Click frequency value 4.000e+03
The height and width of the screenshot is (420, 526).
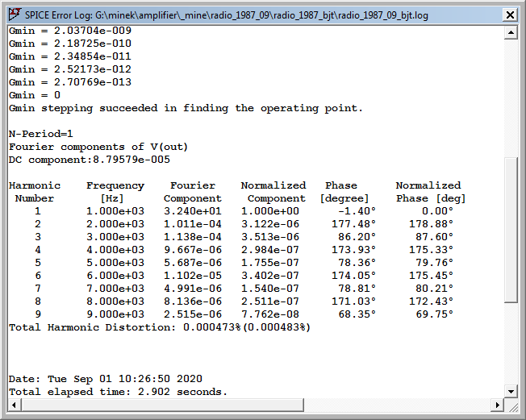click(x=115, y=250)
